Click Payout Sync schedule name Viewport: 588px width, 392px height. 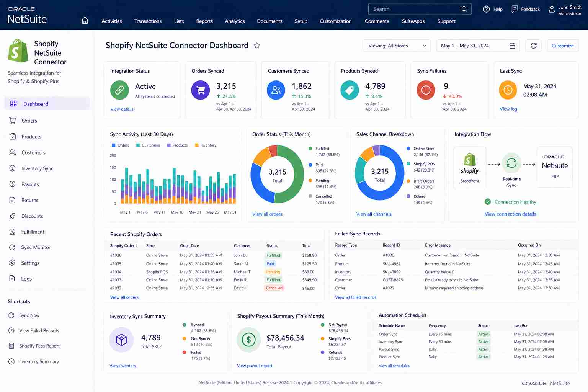389,349
